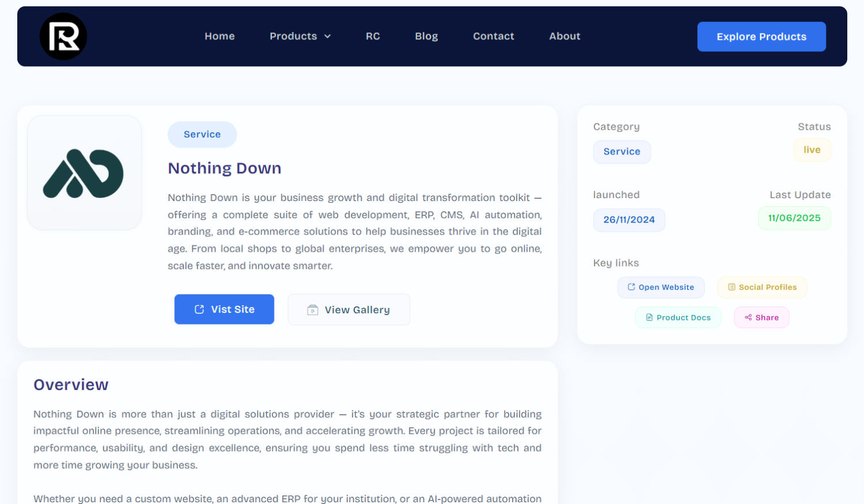This screenshot has width=864, height=504.
Task: Click the Products chevron arrow
Action: [x=327, y=36]
